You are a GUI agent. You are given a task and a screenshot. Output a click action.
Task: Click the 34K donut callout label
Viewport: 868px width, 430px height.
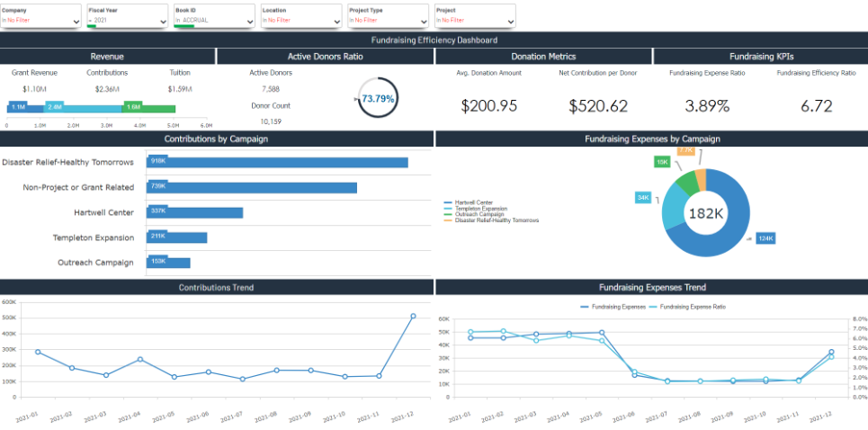(x=643, y=197)
